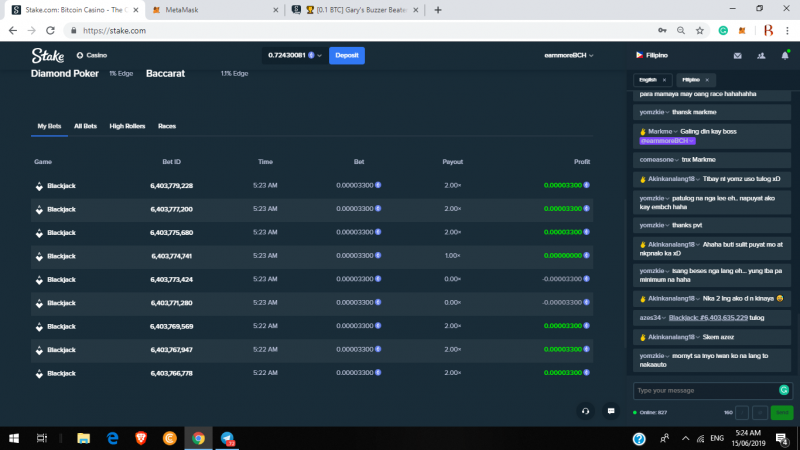Click Blackjack icon on bet 6,403,766,778 row

coord(39,374)
